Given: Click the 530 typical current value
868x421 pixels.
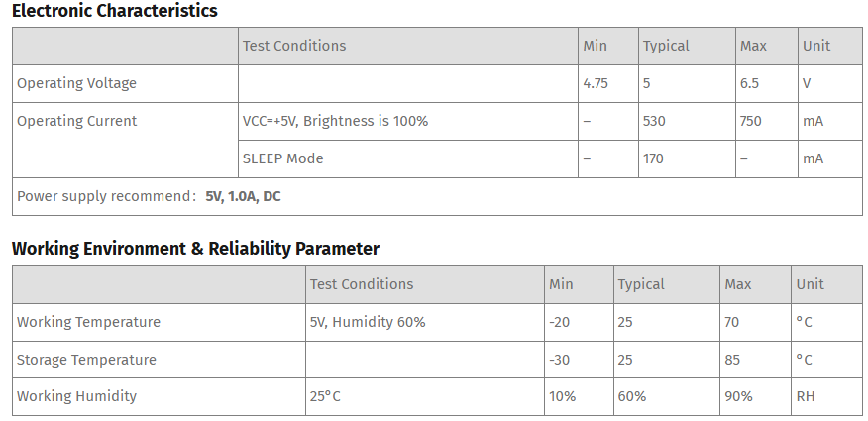Looking at the screenshot, I should 654,121.
